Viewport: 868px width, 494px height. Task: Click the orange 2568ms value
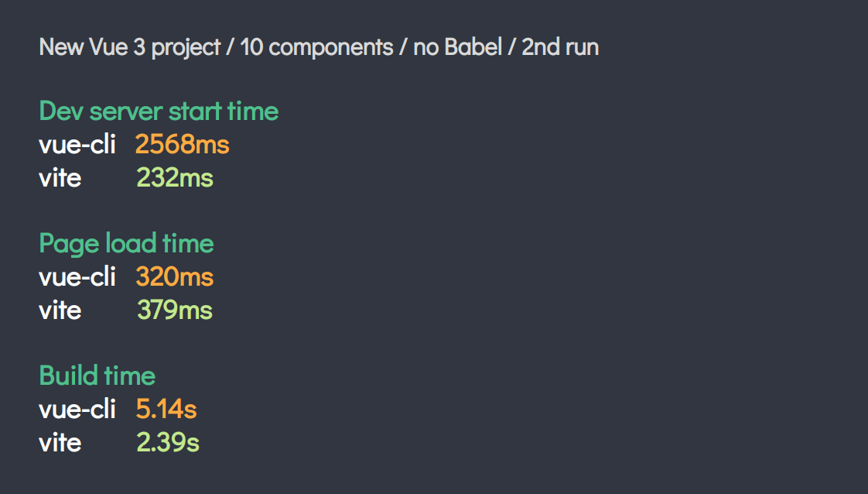[183, 145]
